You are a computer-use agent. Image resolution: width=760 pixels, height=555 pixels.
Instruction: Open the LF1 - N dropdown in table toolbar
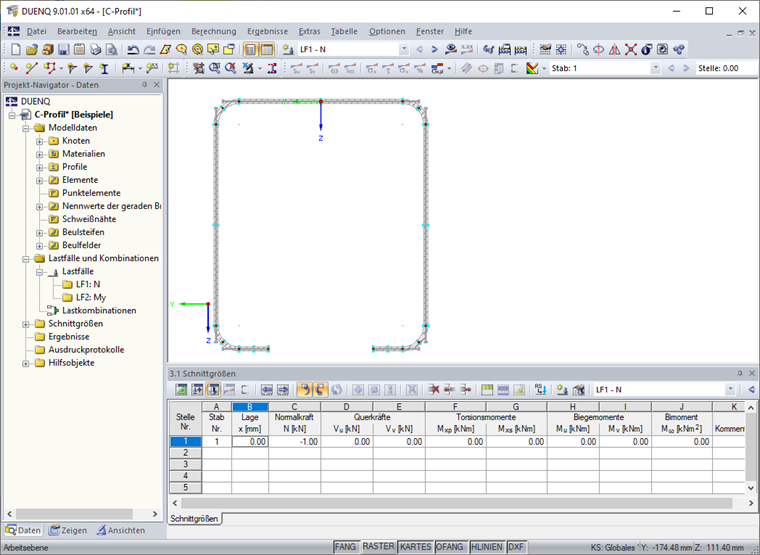click(730, 389)
